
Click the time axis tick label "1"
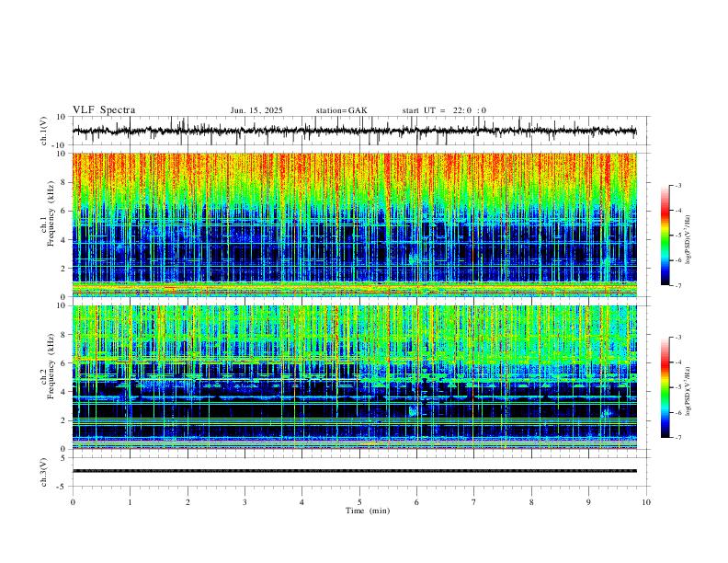[x=130, y=502]
